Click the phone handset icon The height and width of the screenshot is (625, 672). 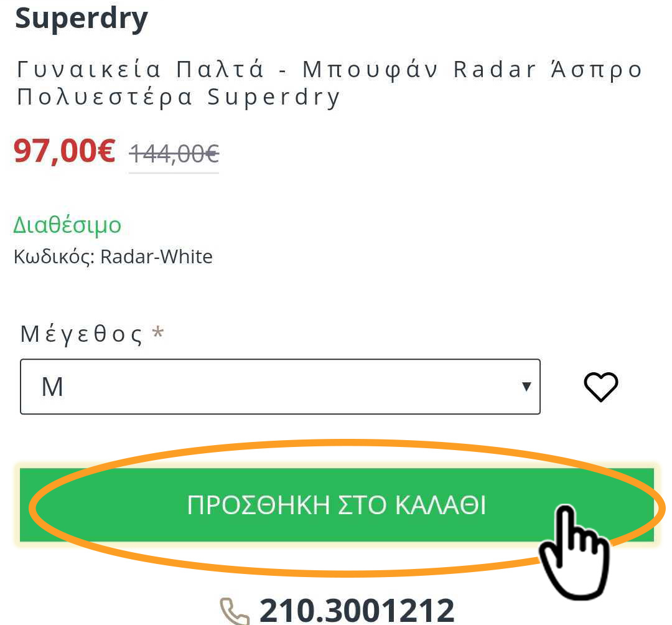coord(235,611)
